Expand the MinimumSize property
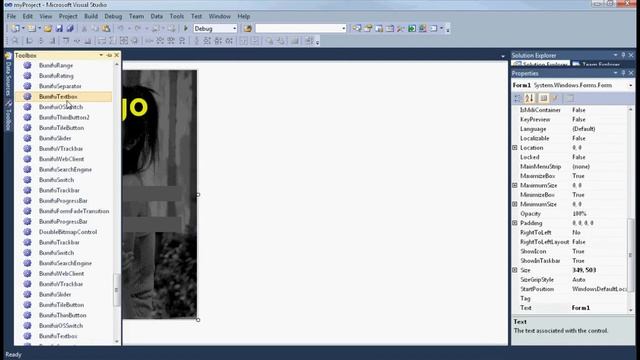 tap(515, 204)
